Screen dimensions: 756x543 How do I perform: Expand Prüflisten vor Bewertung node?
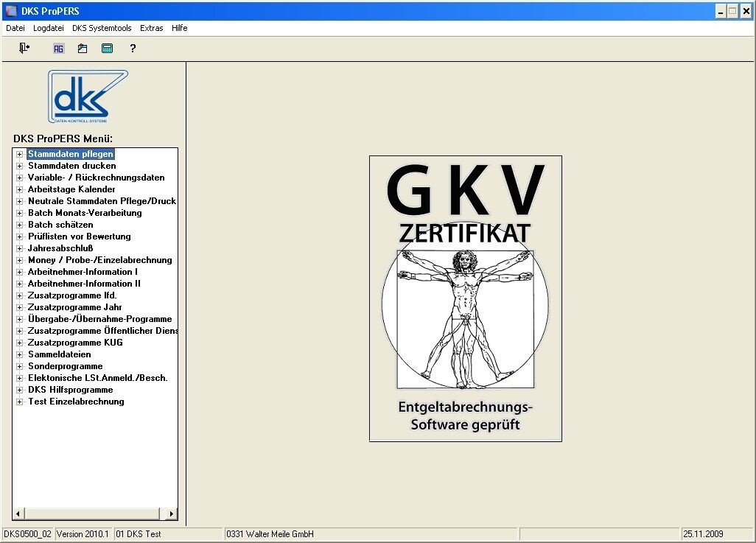click(x=19, y=237)
